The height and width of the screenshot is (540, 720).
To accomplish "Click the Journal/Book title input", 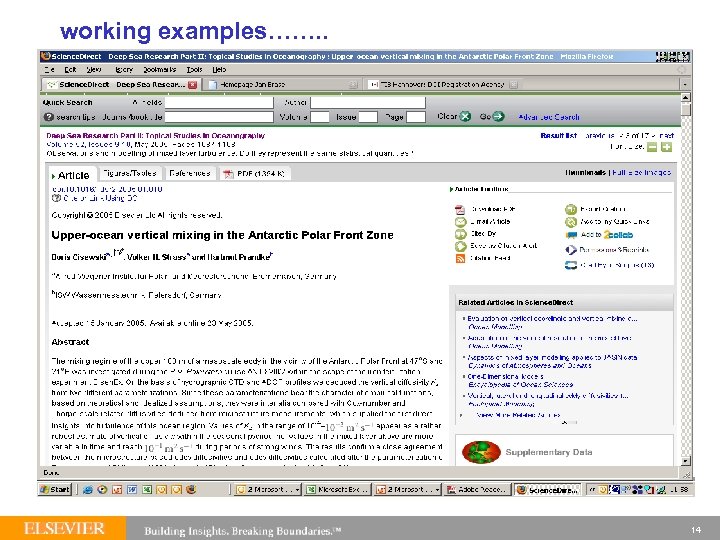I will (219, 117).
